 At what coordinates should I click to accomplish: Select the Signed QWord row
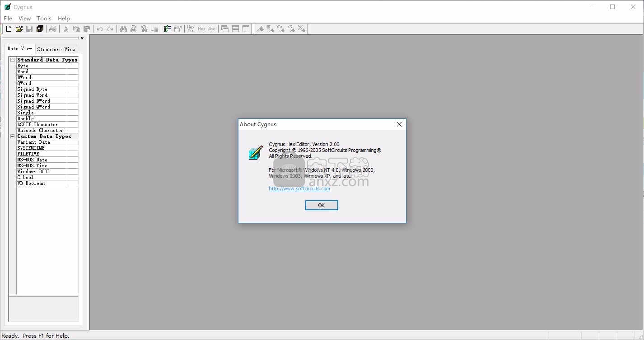47,107
